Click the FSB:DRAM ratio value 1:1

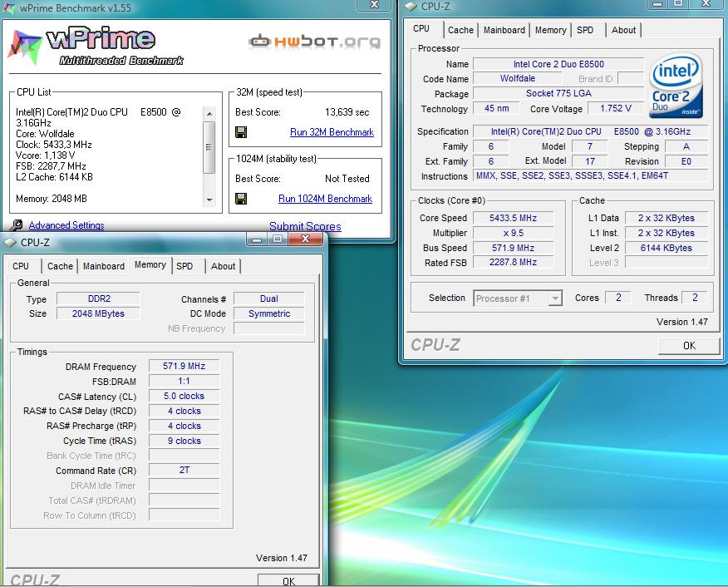184,382
